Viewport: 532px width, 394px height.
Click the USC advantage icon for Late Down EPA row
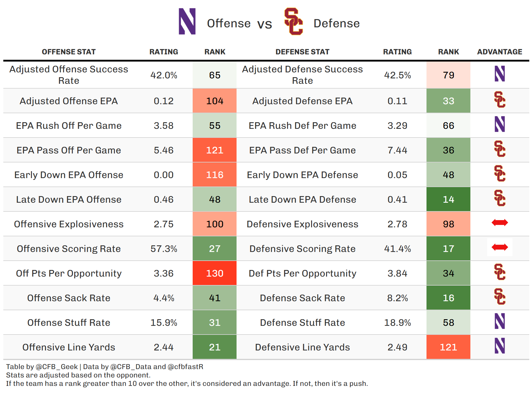click(500, 198)
